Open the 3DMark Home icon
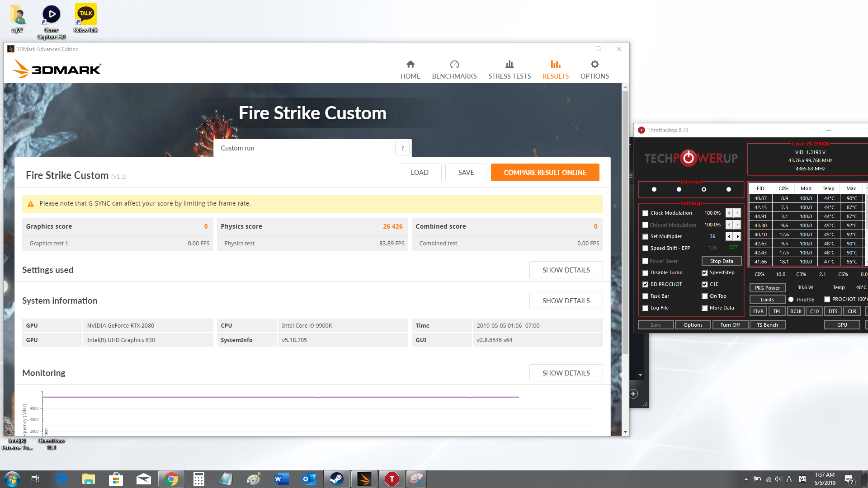This screenshot has height=488, width=868. click(410, 65)
